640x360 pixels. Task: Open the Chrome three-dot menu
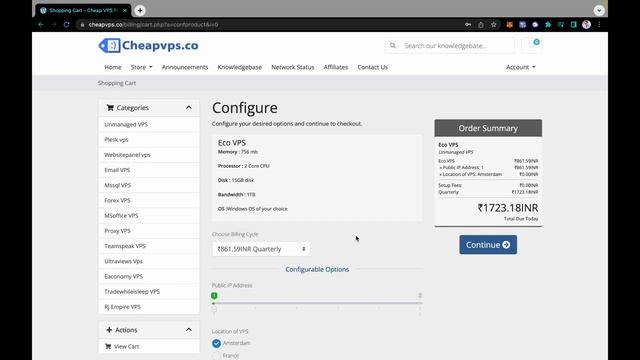[599, 24]
